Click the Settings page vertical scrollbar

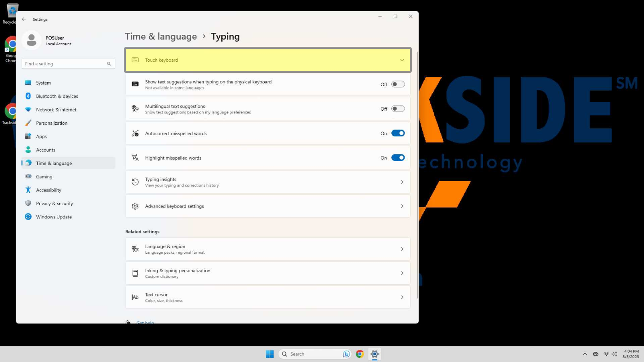point(417,174)
